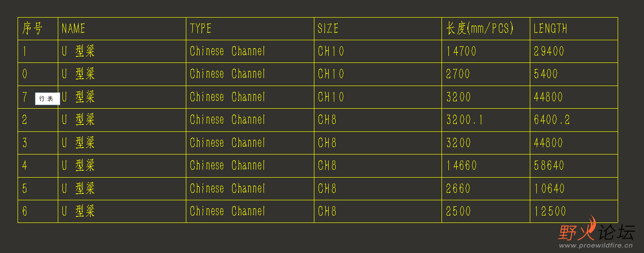
Task: Select CH10 size cell in first data row
Action: tap(378, 51)
